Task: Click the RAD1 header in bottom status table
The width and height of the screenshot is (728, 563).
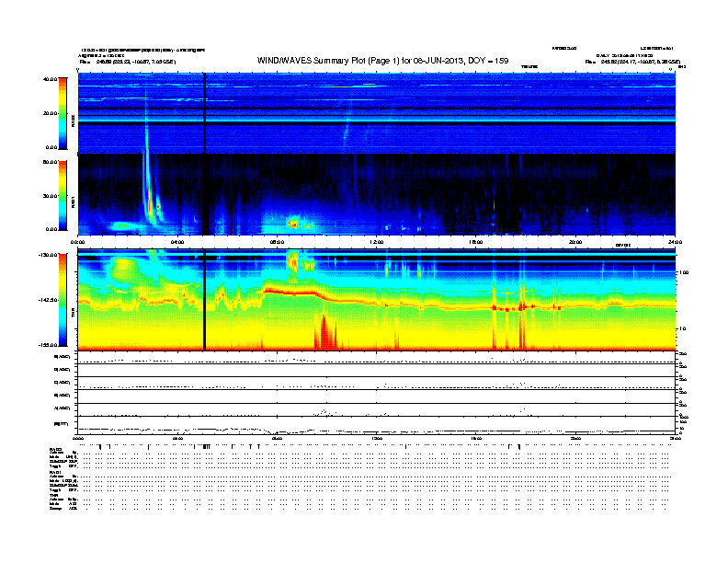Action: point(56,472)
